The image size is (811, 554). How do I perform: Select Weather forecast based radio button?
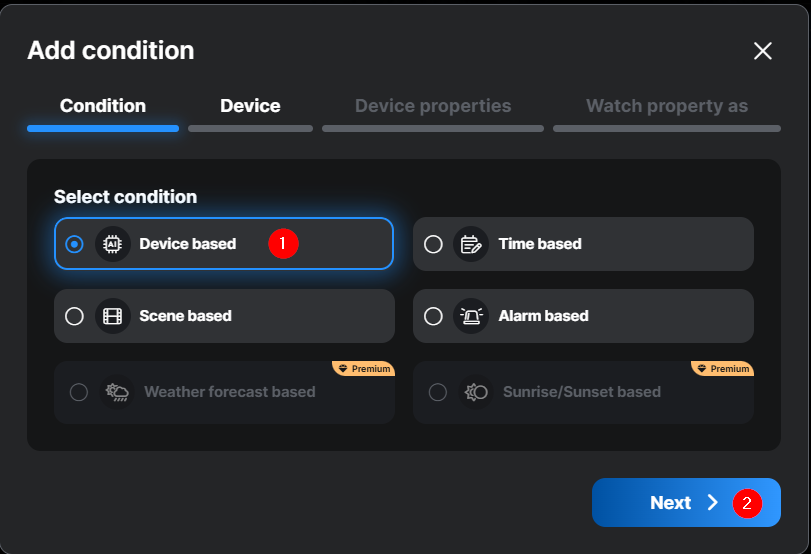(79, 392)
